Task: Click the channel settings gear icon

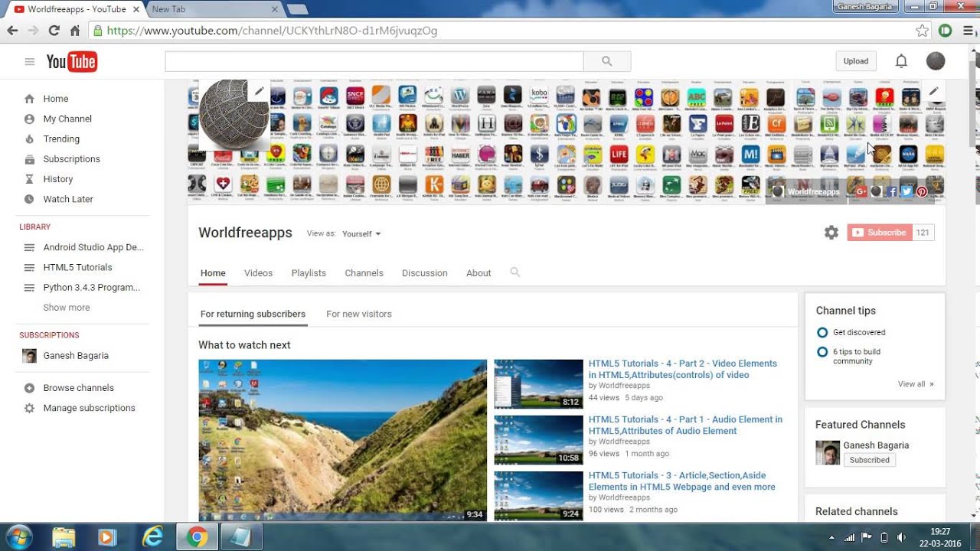Action: click(831, 233)
